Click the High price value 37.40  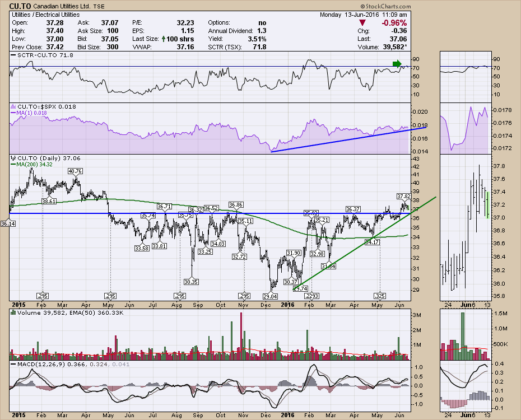click(55, 31)
